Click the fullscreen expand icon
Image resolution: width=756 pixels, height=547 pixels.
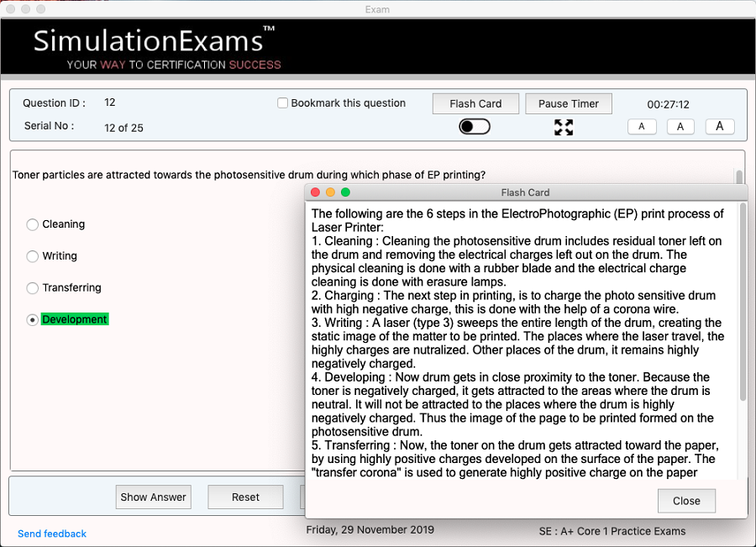click(563, 127)
